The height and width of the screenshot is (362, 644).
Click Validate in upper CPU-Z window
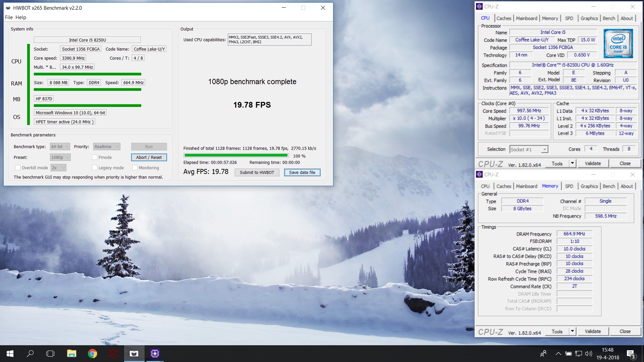tap(593, 164)
